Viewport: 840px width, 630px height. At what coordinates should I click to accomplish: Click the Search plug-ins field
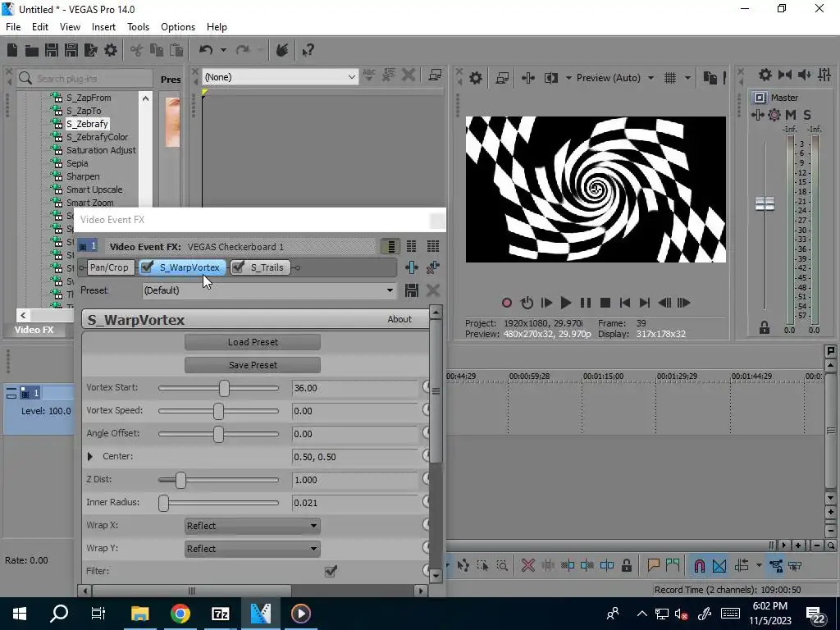click(x=85, y=79)
